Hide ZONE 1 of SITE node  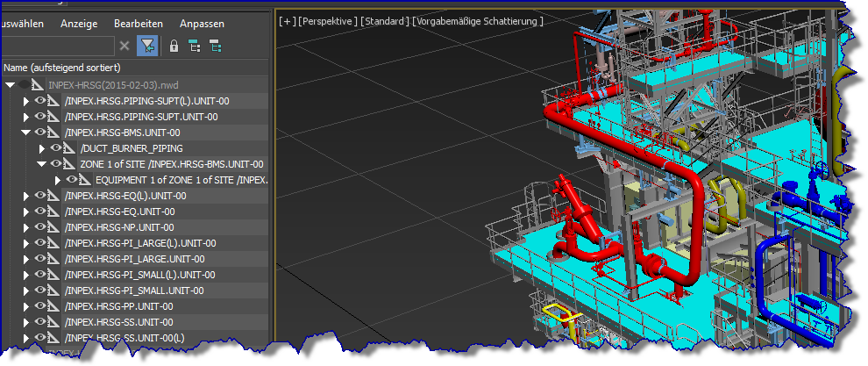click(x=56, y=164)
